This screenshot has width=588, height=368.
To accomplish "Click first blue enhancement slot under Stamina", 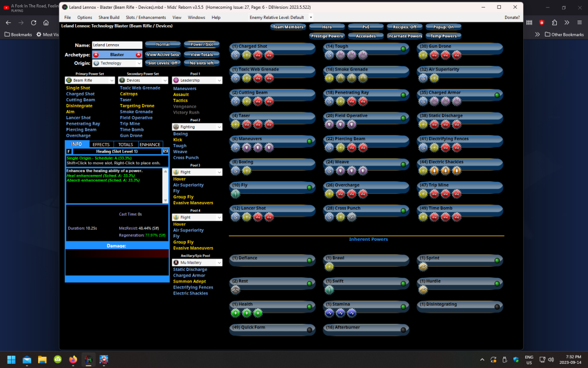I will point(330,313).
